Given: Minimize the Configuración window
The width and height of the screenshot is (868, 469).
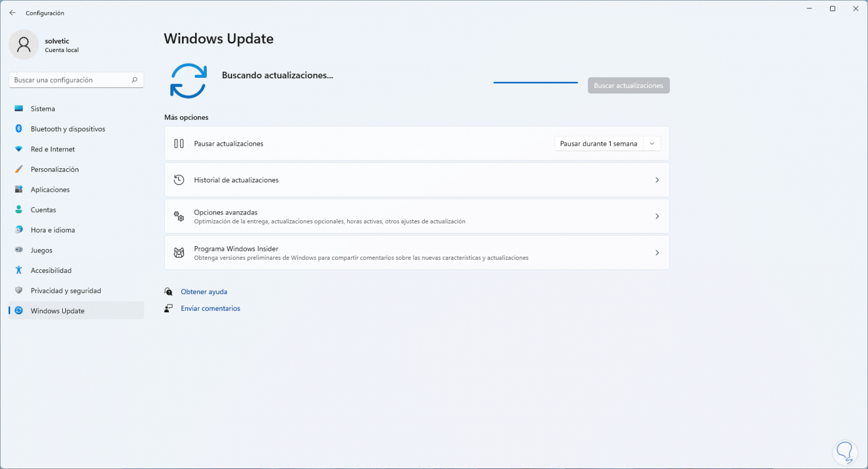Looking at the screenshot, I should click(x=809, y=8).
